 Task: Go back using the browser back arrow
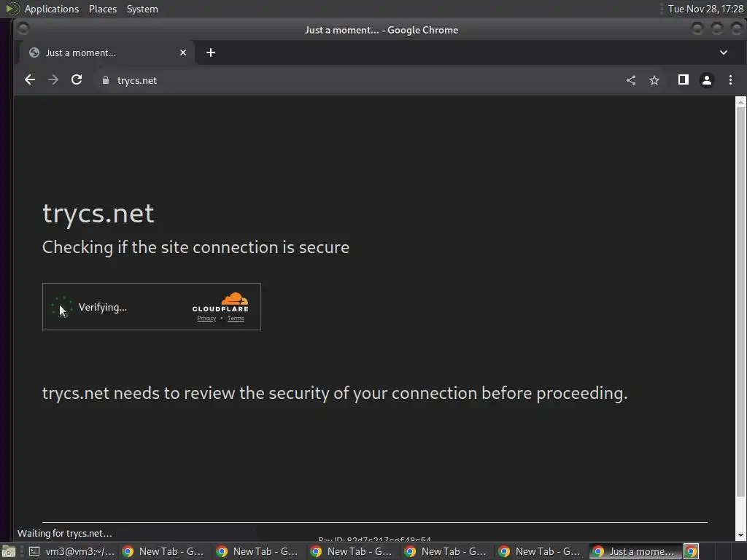(29, 80)
